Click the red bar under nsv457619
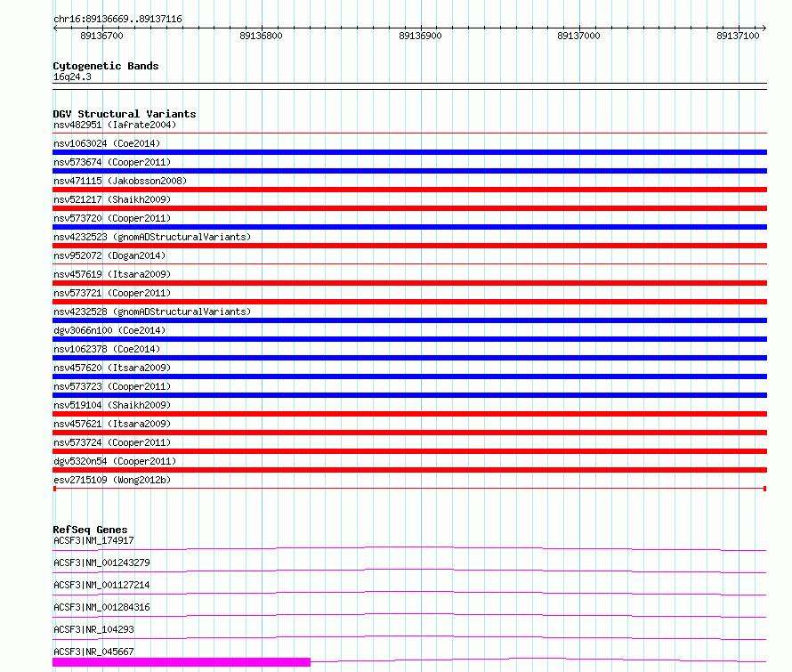The width and height of the screenshot is (792, 672). [409, 283]
